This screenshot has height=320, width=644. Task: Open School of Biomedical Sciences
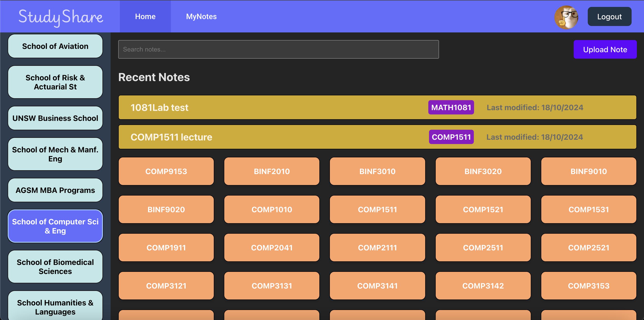click(55, 267)
